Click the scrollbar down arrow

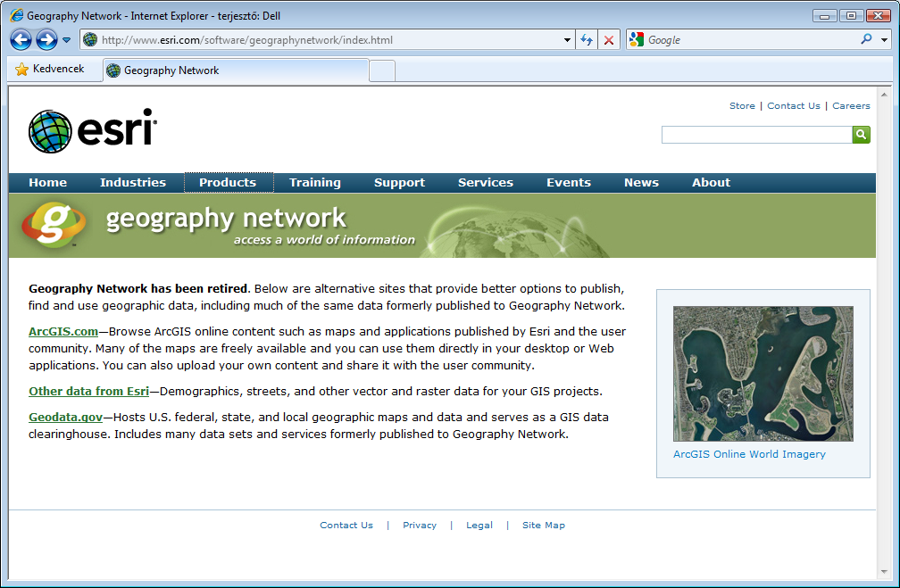coord(884,572)
